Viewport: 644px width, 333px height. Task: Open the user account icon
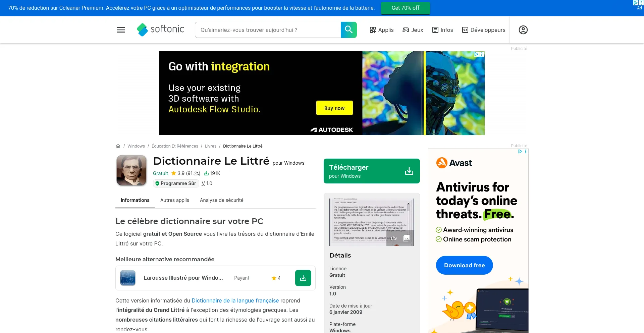click(523, 30)
